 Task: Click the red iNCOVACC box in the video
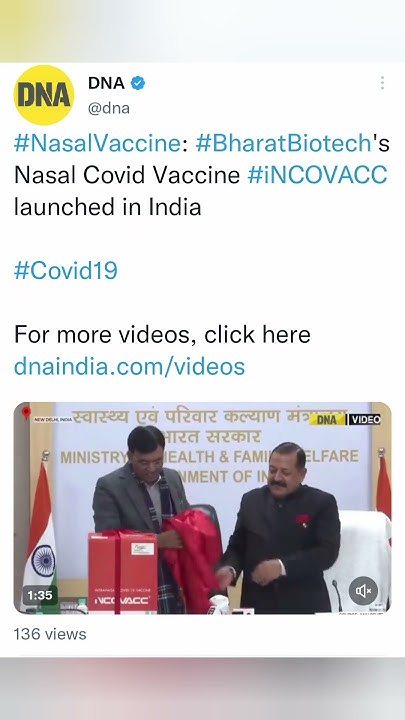(123, 572)
